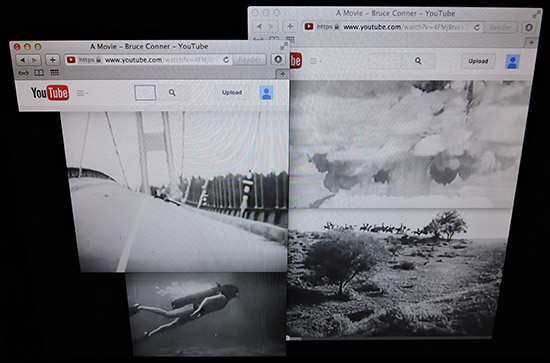The image size is (550, 363).
Task: Go back in the front Safari window
Action: [22, 60]
